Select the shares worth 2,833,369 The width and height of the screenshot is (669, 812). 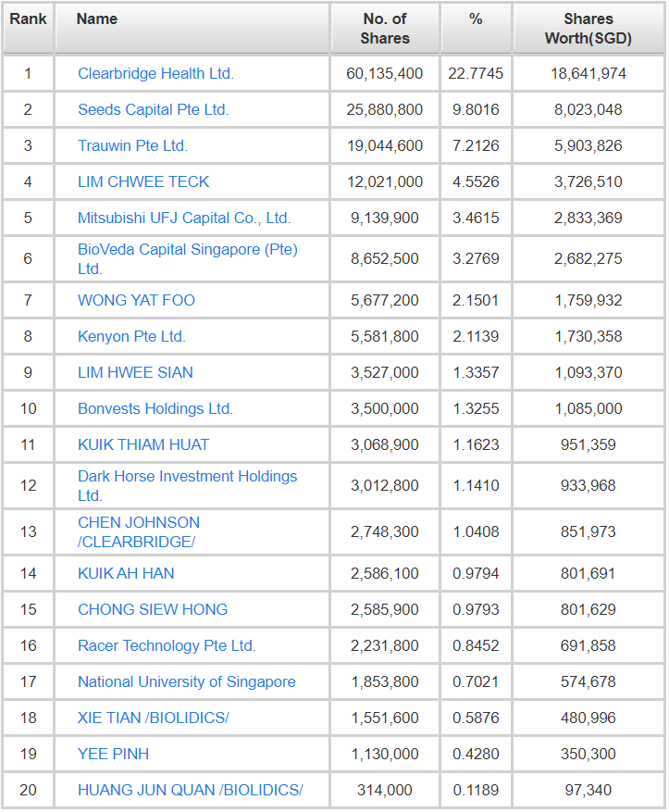[588, 218]
